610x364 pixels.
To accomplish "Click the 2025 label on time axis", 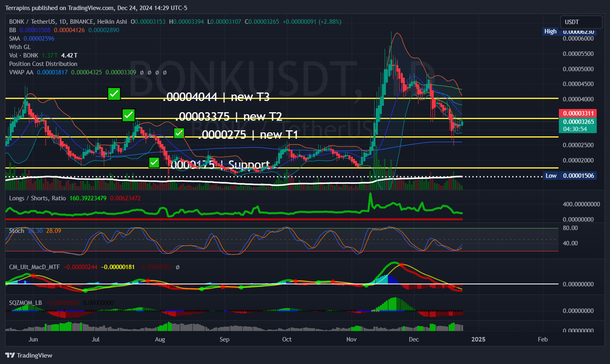I will pyautogui.click(x=478, y=339).
